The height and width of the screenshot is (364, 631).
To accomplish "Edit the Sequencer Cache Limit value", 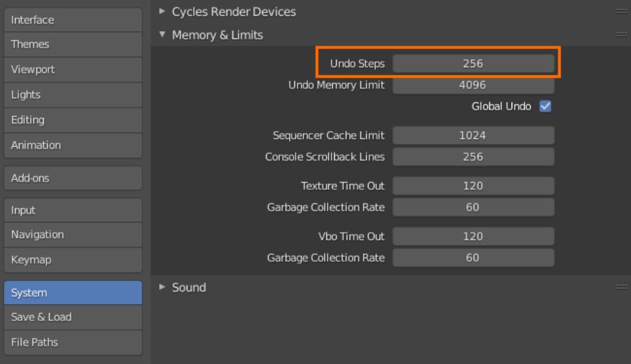I will (473, 136).
